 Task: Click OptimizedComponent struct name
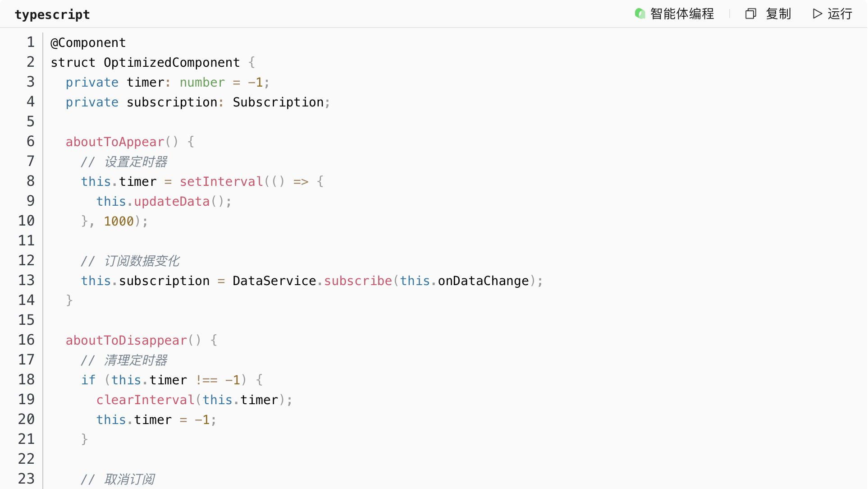pyautogui.click(x=172, y=62)
